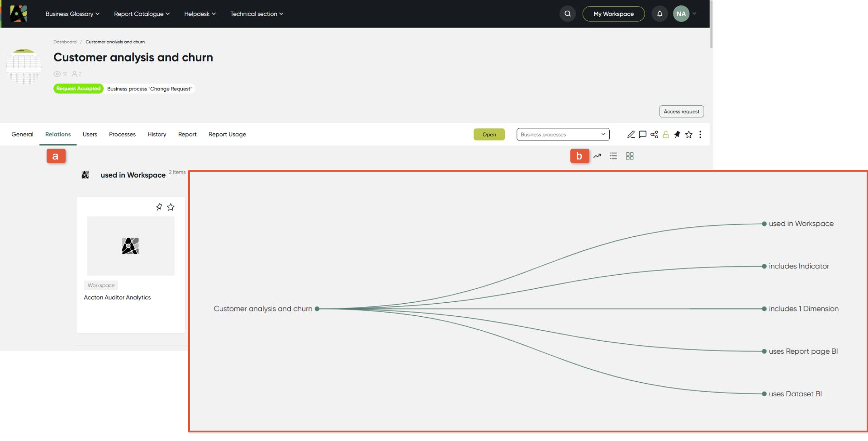Expand the Technical section menu

[257, 14]
